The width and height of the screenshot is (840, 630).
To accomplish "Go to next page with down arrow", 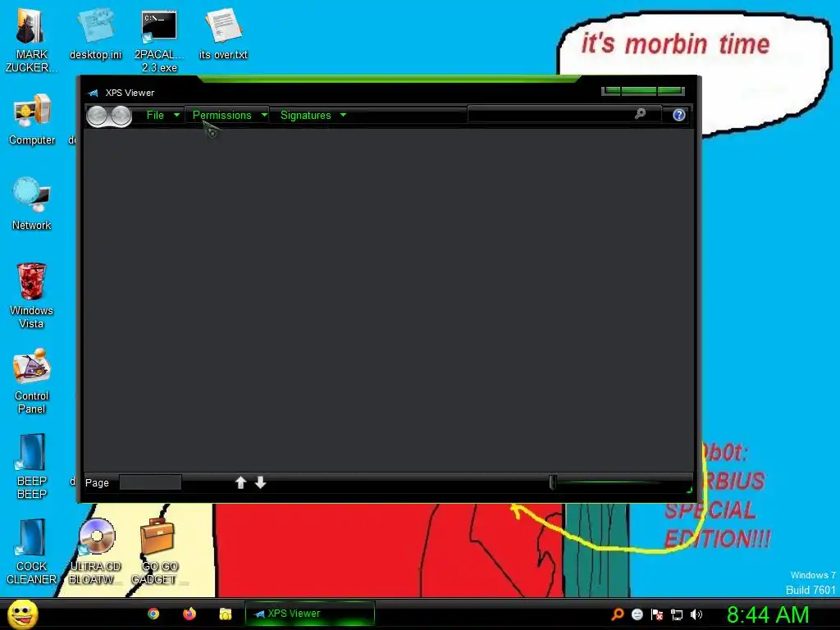I will (x=260, y=482).
